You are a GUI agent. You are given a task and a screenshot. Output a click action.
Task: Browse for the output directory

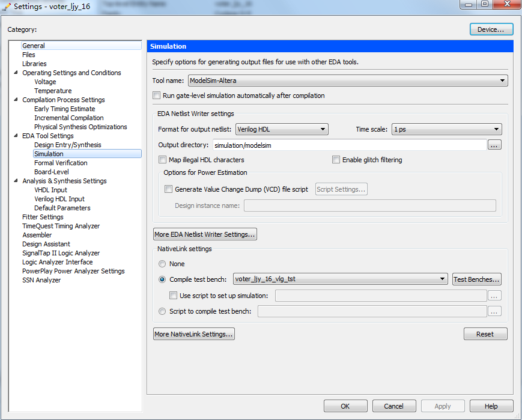point(494,145)
